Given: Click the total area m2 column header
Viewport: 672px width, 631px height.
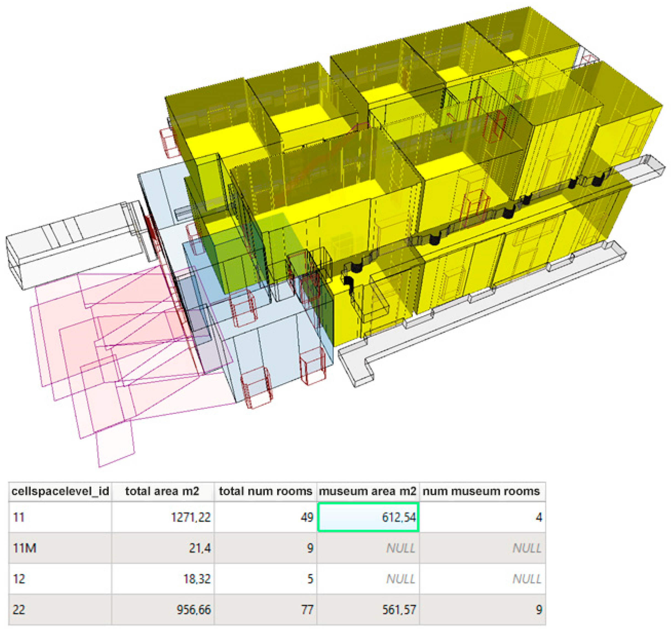Looking at the screenshot, I should 162,491.
